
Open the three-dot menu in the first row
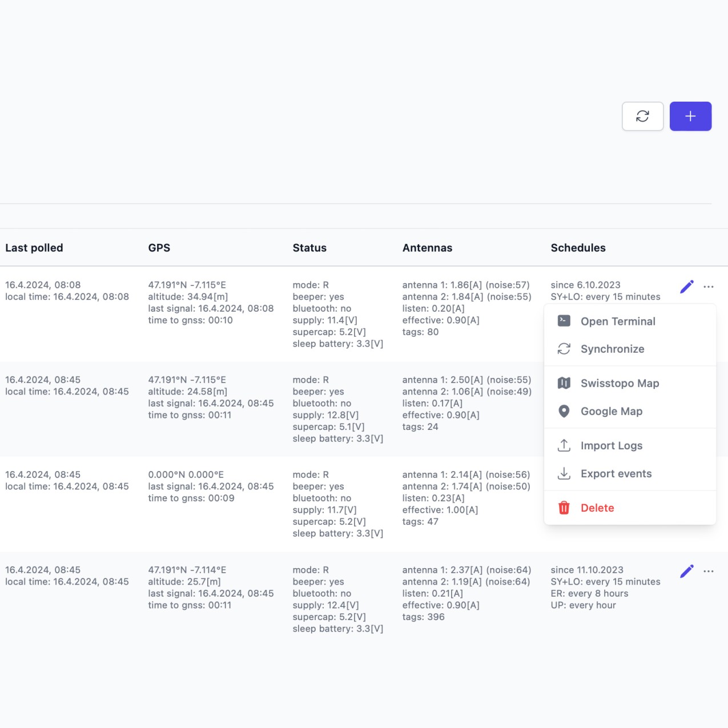pos(709,287)
